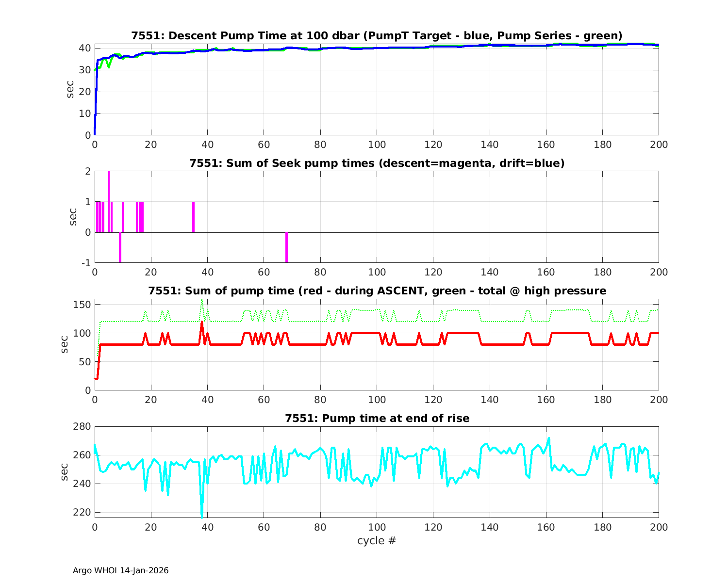728x582 pixels.
Task: Click the Descent Pump Time plot title
Action: pyautogui.click(x=377, y=36)
